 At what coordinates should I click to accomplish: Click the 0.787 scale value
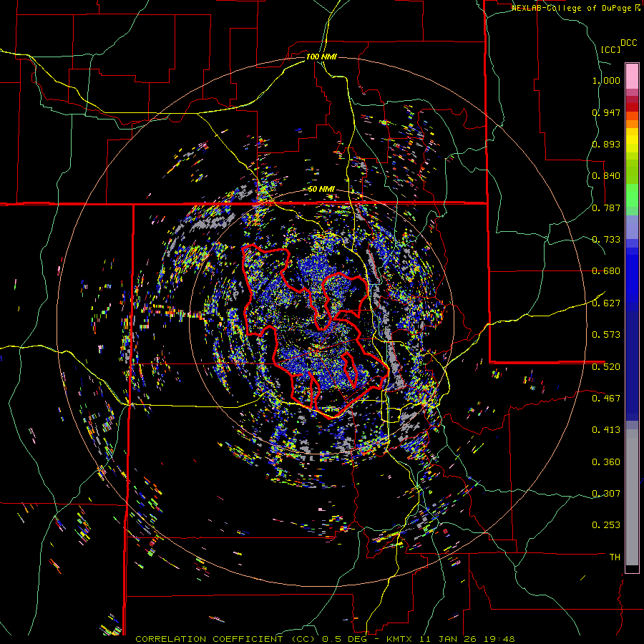point(606,208)
